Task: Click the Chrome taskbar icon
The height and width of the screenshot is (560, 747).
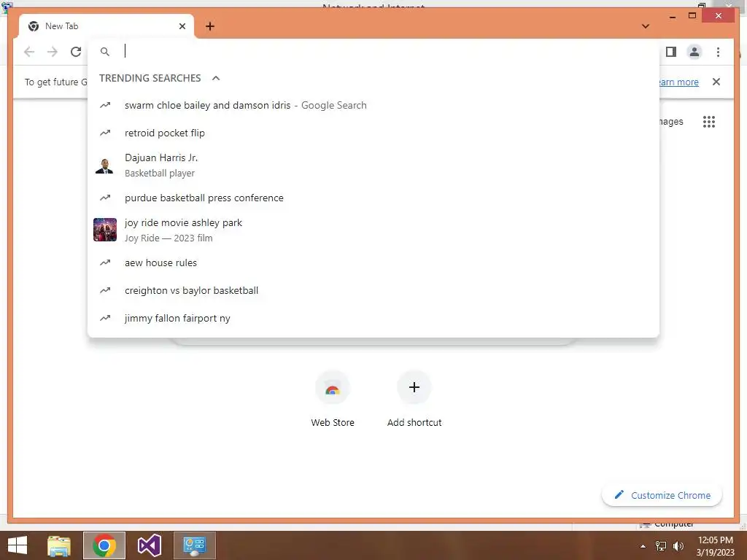Action: [x=104, y=545]
